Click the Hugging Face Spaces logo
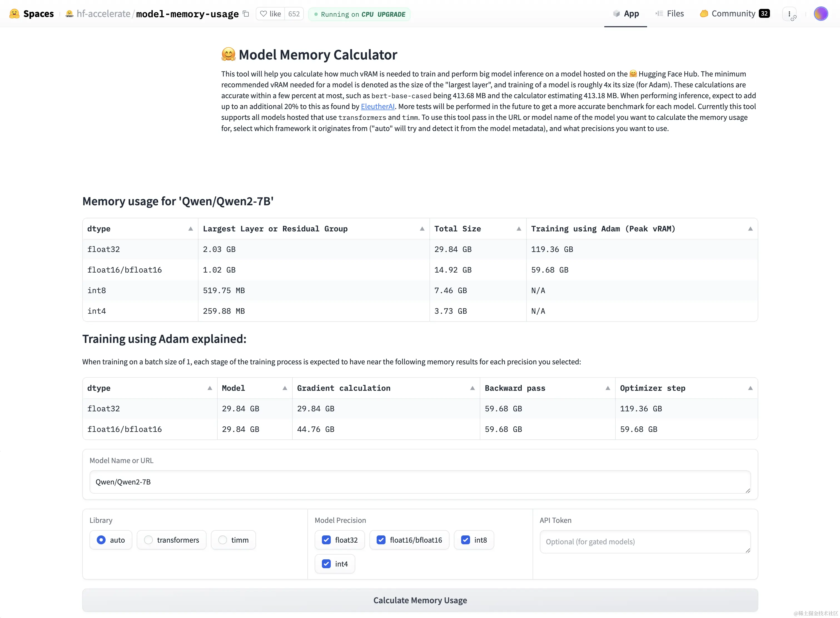 pyautogui.click(x=14, y=14)
